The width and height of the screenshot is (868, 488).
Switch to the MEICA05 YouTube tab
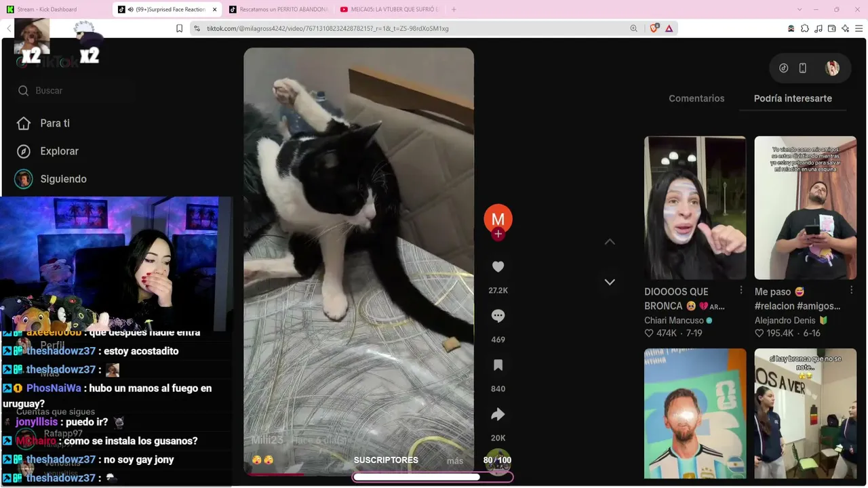pos(389,9)
